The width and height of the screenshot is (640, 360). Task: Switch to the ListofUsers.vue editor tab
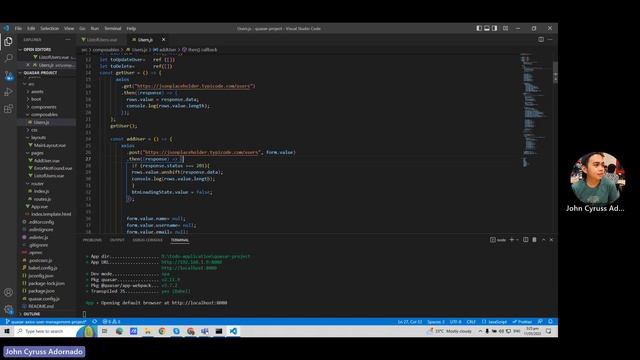(x=100, y=40)
